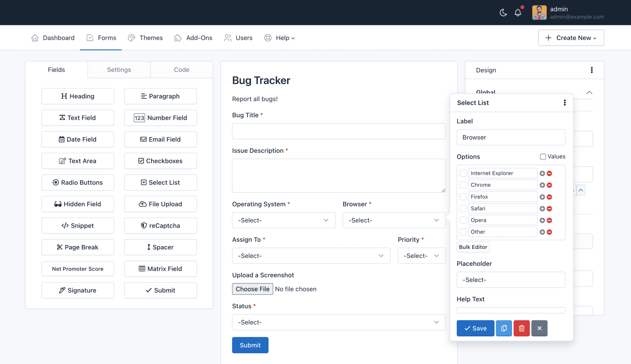Click the duplicate field copy icon
Screen dimensions: 631x364
504,328
